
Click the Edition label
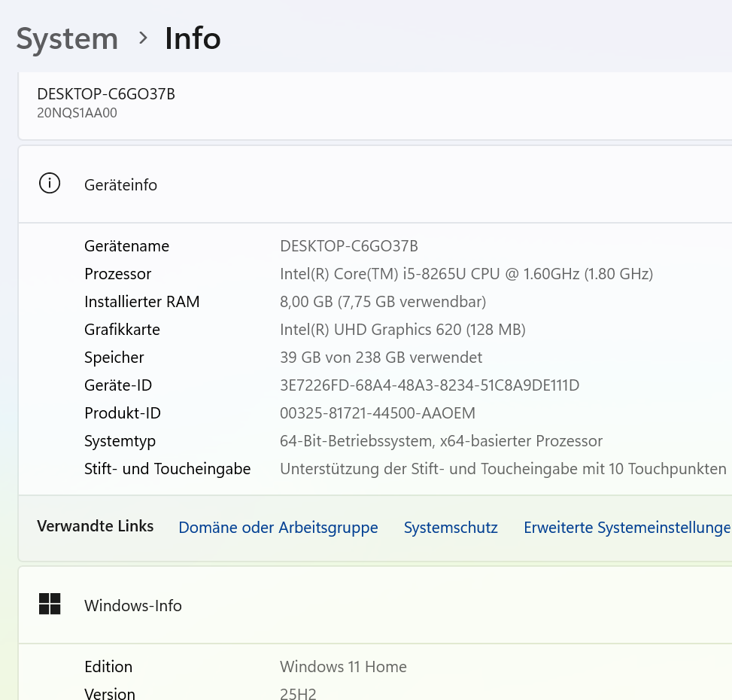(x=108, y=667)
